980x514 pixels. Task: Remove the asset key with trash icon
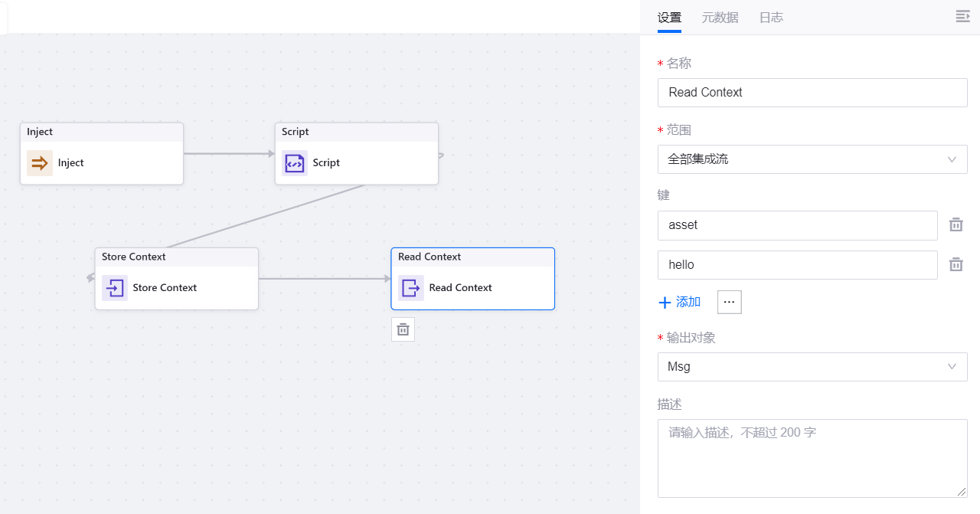coord(955,225)
